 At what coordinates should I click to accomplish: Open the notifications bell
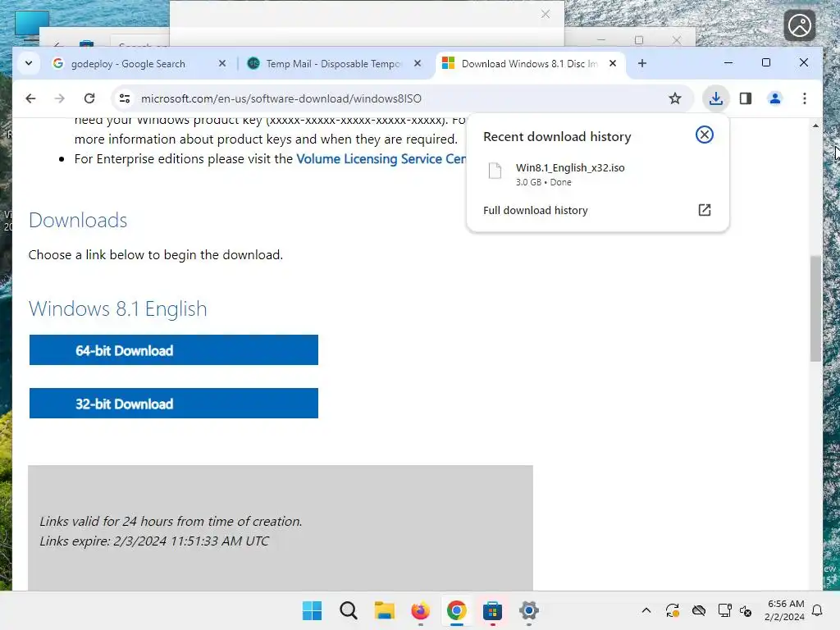pos(817,610)
